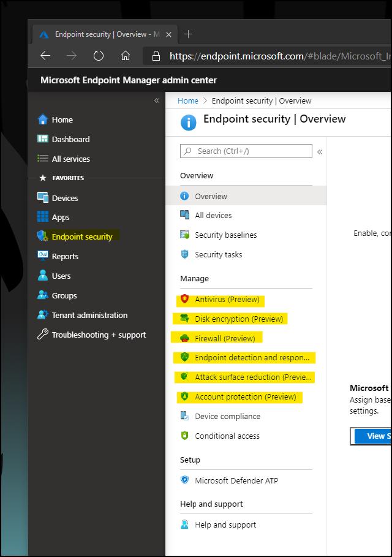This screenshot has height=557, width=392.
Task: Click the Groups people icon
Action: tap(43, 295)
